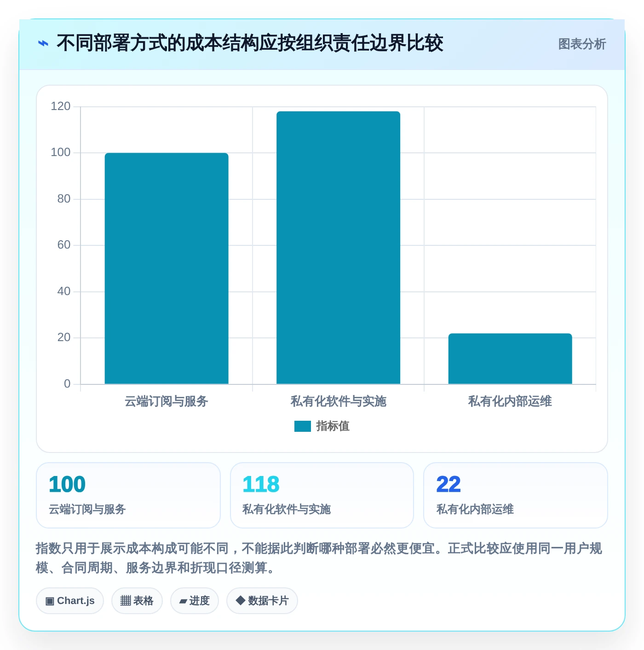Open the card showing 118 私有化软件与实施
The height and width of the screenshot is (650, 644).
pos(322,495)
